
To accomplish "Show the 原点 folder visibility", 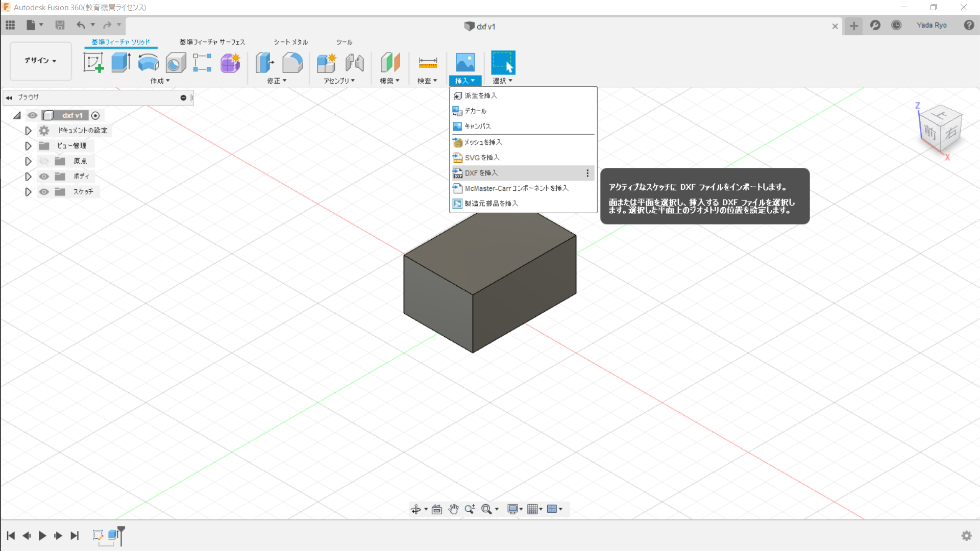I will pos(44,161).
